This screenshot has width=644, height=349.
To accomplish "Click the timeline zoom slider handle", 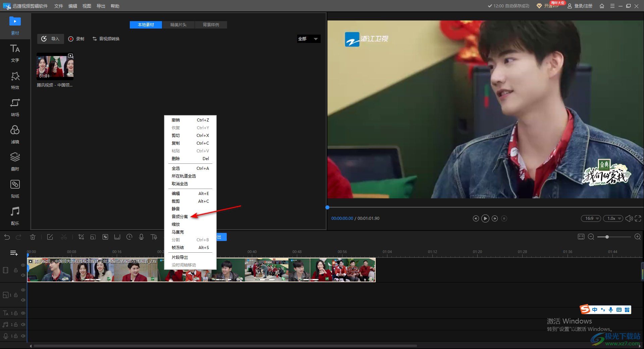I will (607, 237).
